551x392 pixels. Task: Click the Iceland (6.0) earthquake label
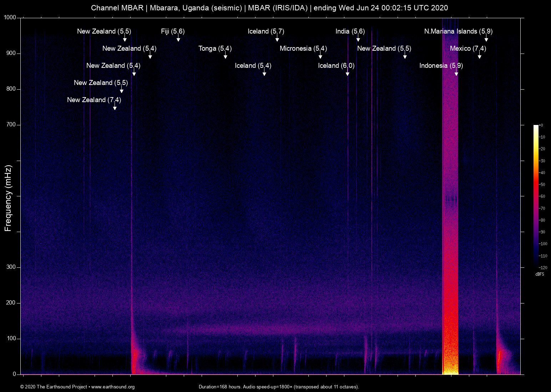[335, 66]
